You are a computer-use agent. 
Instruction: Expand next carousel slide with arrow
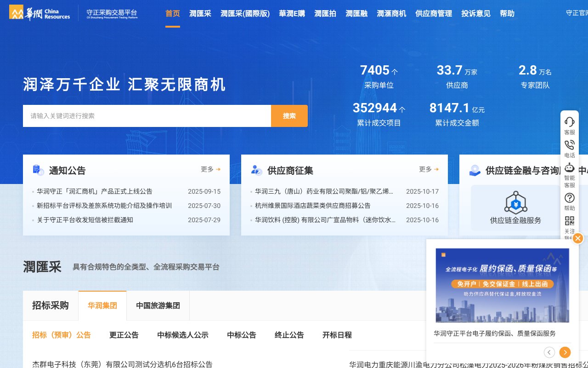pos(565,352)
